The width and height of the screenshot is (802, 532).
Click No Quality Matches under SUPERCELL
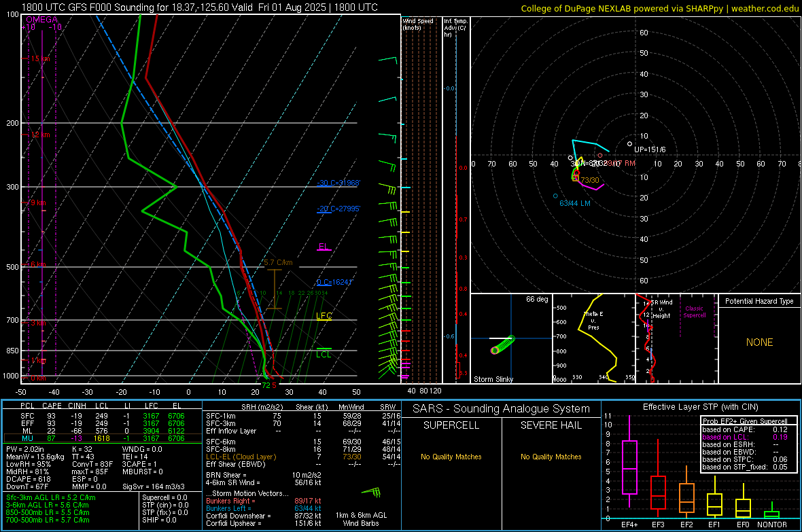tap(451, 457)
